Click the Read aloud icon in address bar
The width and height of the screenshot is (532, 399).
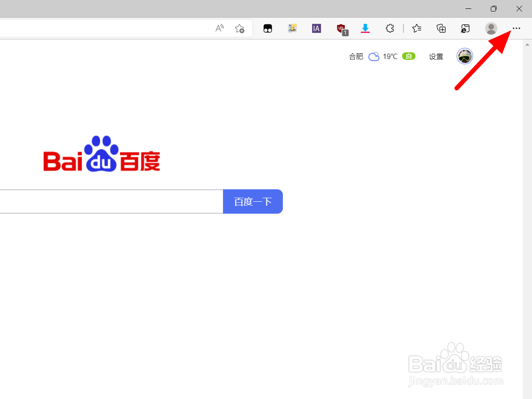[x=219, y=28]
